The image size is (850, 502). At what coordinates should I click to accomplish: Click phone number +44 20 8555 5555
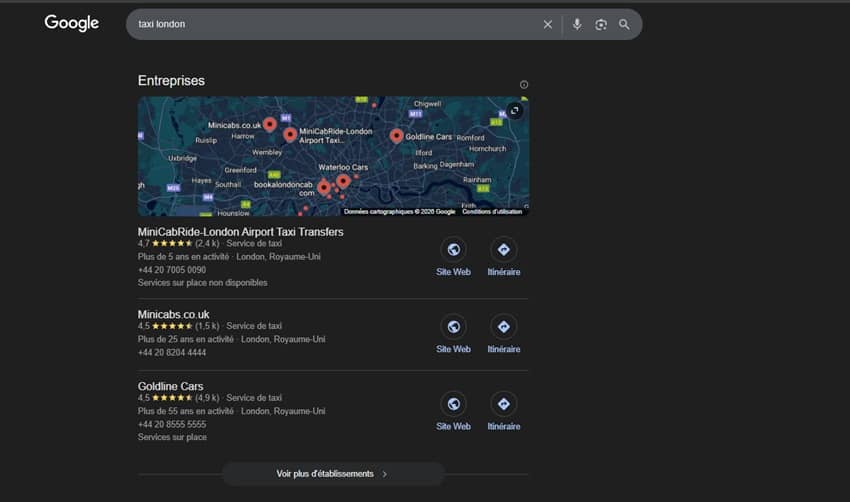coord(172,424)
